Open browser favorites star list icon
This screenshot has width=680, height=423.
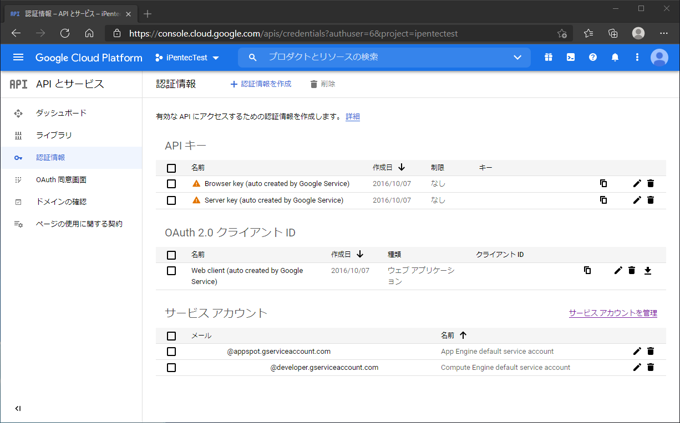588,33
